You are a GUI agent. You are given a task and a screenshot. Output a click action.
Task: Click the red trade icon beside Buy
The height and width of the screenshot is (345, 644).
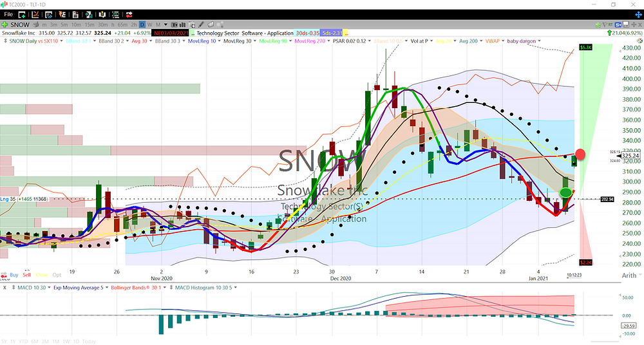[x=4, y=275]
